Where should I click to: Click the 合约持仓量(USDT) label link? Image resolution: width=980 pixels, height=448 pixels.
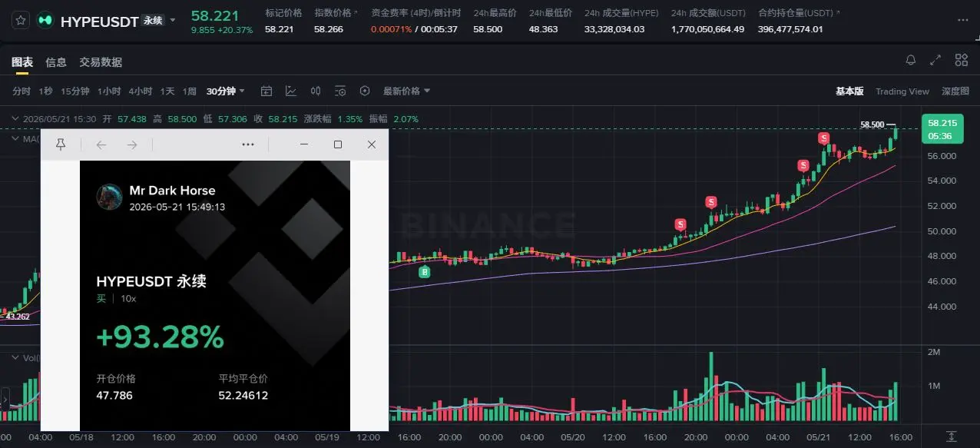click(x=799, y=13)
